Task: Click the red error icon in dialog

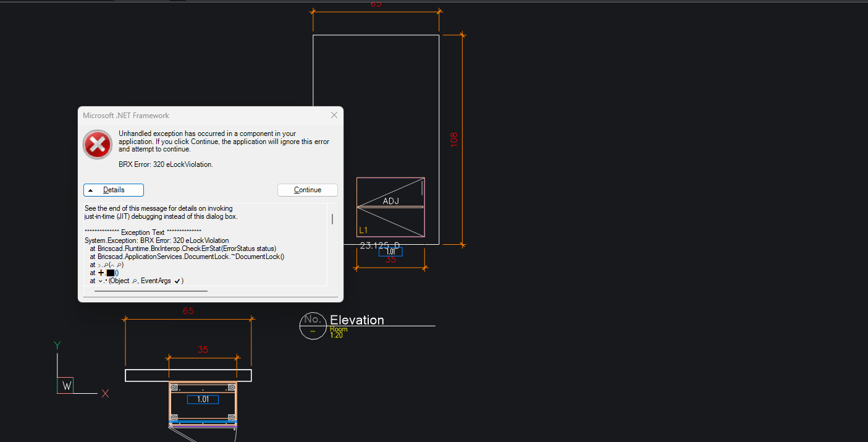Action: 98,145
